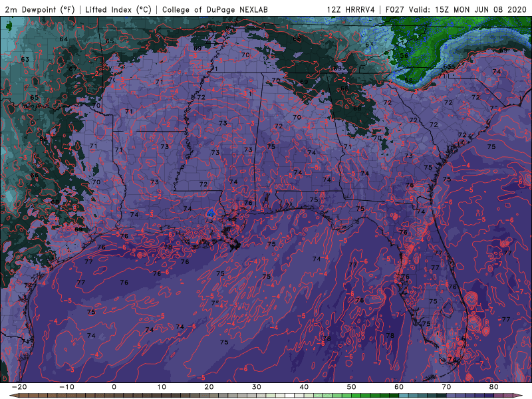Click the 0 label on the color scale
This screenshot has height=399, width=532.
click(x=114, y=387)
